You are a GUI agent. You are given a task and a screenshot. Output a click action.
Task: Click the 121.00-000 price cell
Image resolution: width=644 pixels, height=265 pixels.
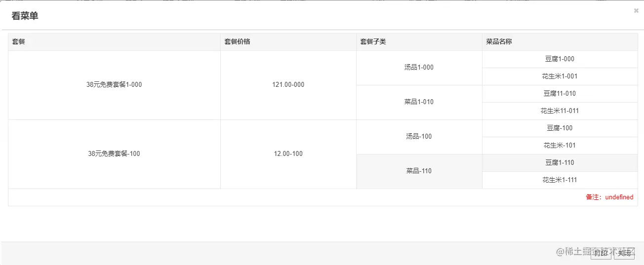click(x=288, y=85)
